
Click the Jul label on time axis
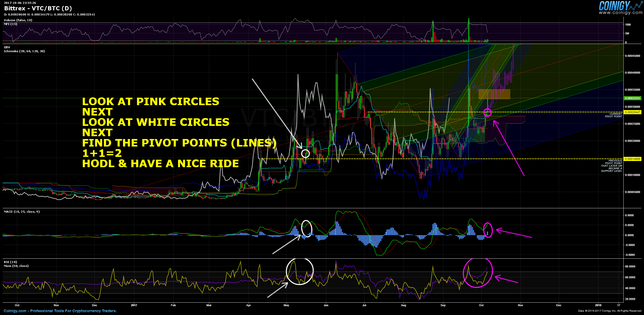click(364, 305)
